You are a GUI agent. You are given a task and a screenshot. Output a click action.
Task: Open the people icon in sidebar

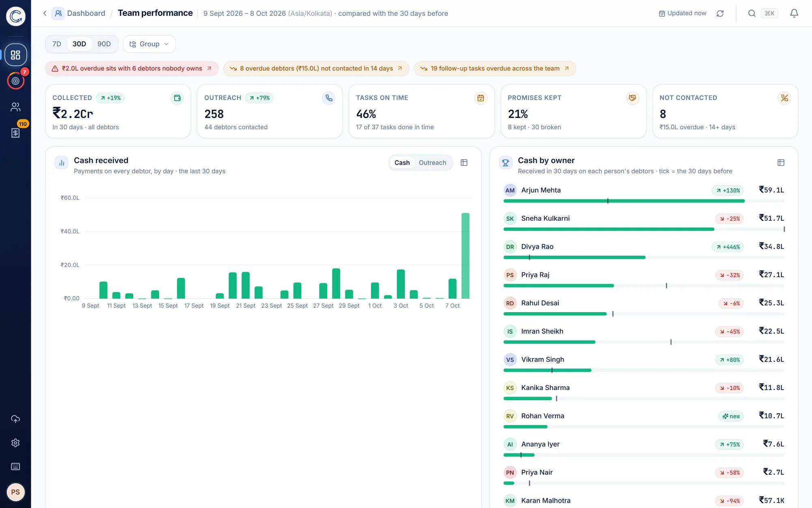tap(15, 107)
